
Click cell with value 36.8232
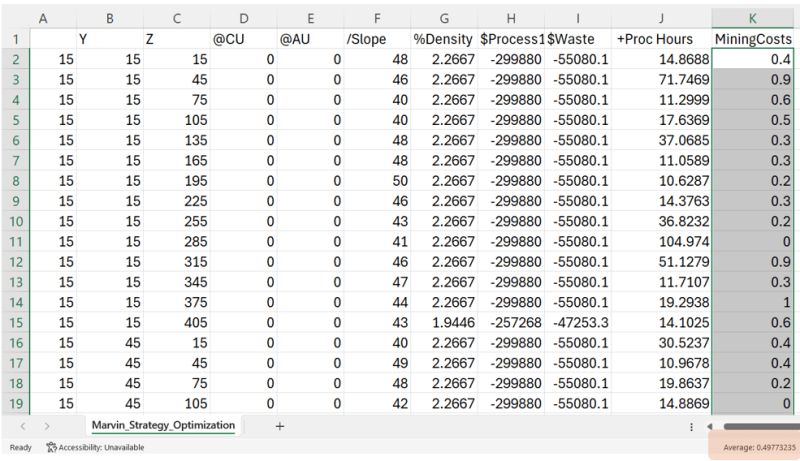click(661, 222)
